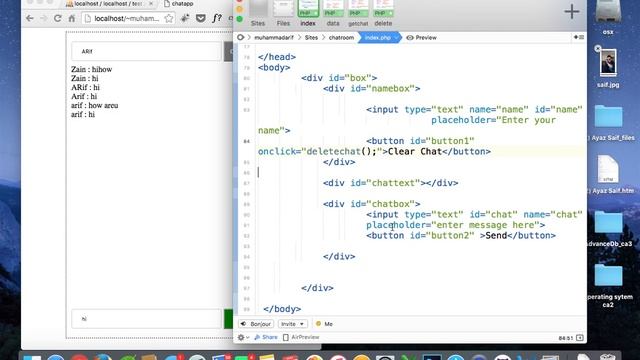
Task: Click the cursor position 84:51 indicator
Action: [565, 338]
